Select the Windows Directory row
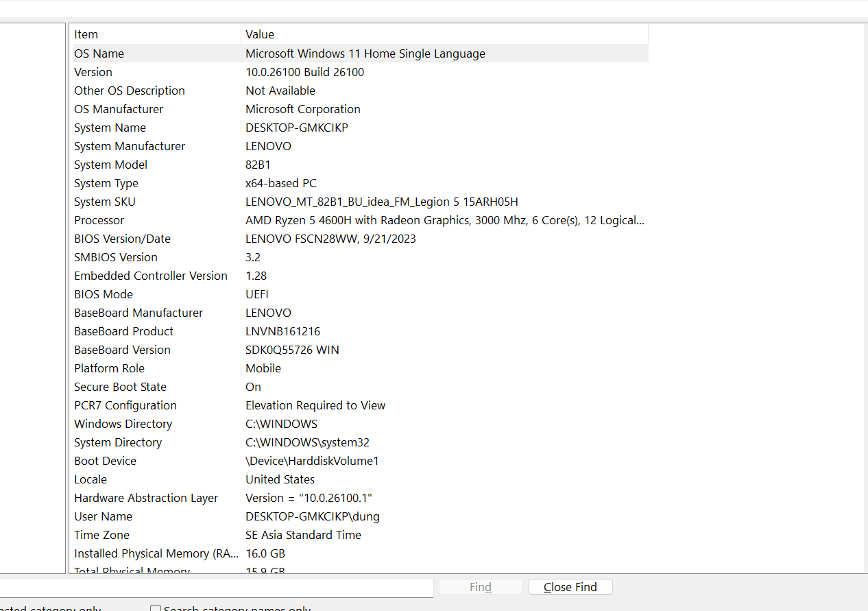 tap(360, 424)
